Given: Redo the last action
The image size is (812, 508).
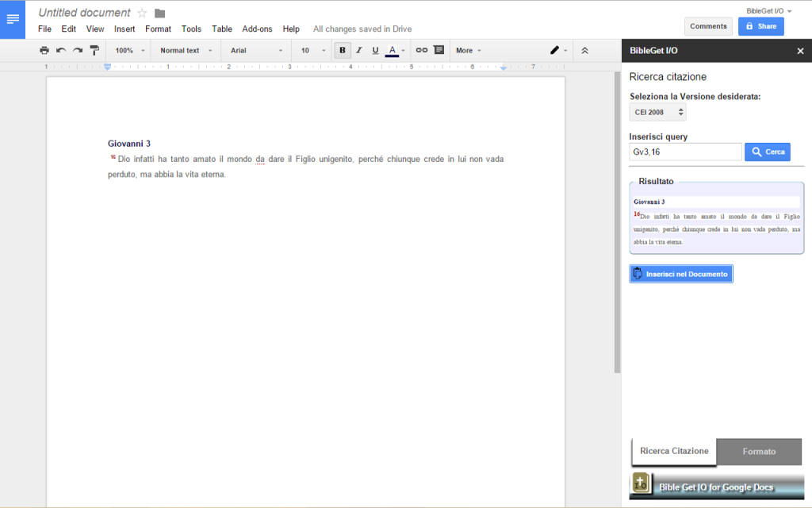Looking at the screenshot, I should pos(78,50).
